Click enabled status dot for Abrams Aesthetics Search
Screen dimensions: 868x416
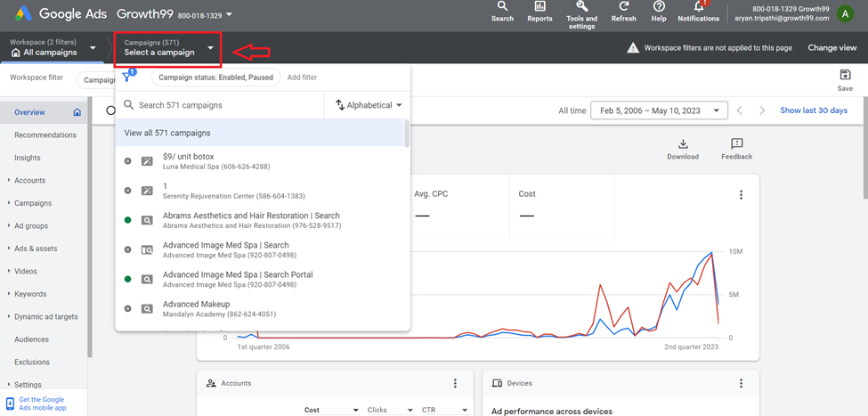tap(128, 220)
